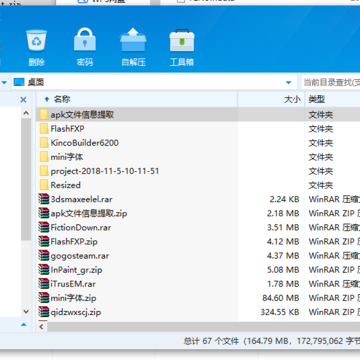Open the dropdown arrow left of the address bar
This screenshot has width=360, height=360.
pyautogui.click(x=4, y=82)
